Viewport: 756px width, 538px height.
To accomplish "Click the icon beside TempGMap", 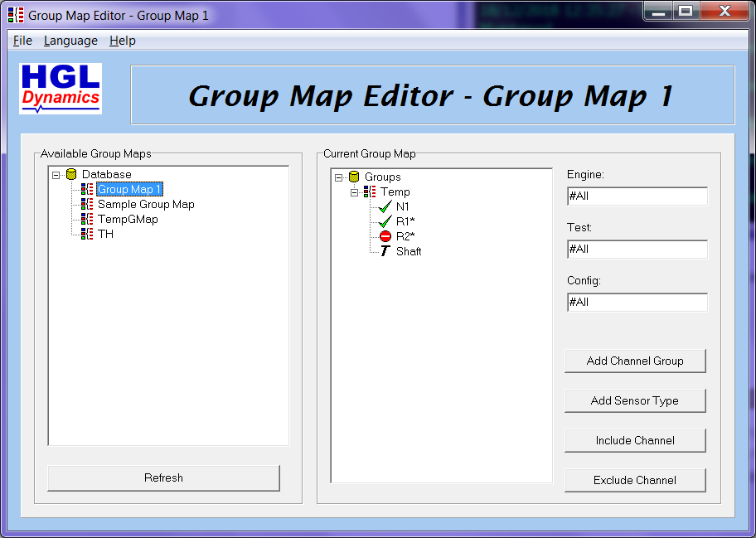I will 87,219.
